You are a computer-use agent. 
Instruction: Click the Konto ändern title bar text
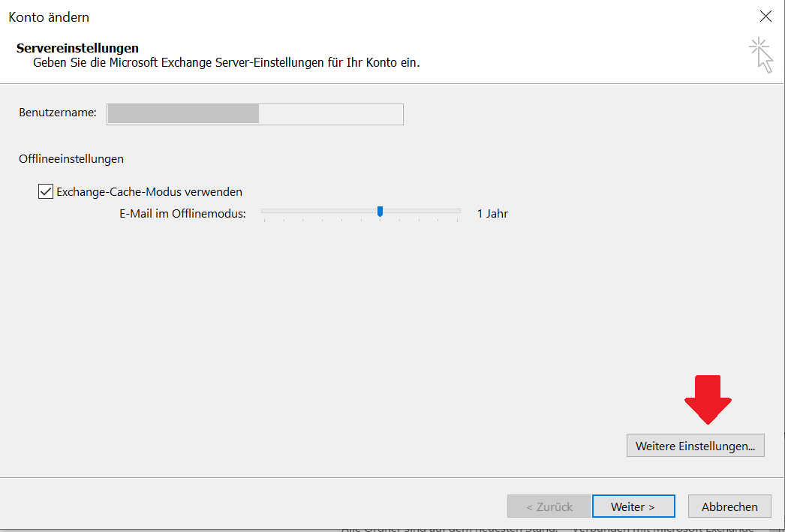tap(49, 17)
